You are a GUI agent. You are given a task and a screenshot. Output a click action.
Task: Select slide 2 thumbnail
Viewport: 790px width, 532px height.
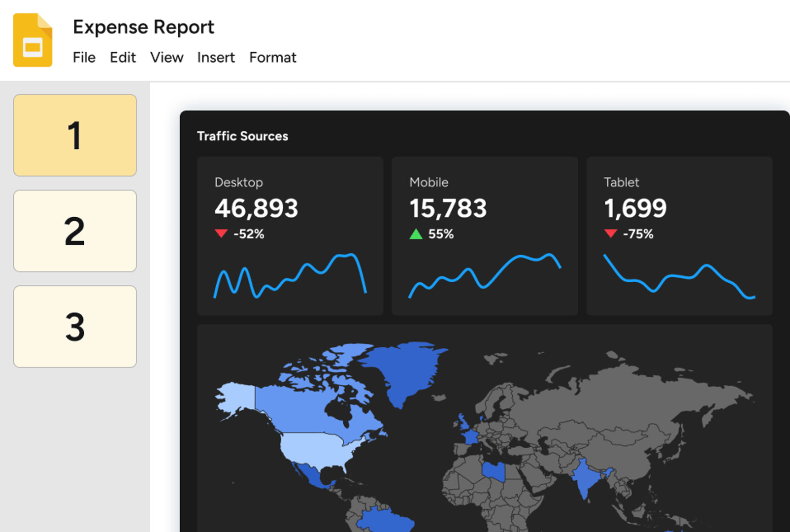pos(75,231)
